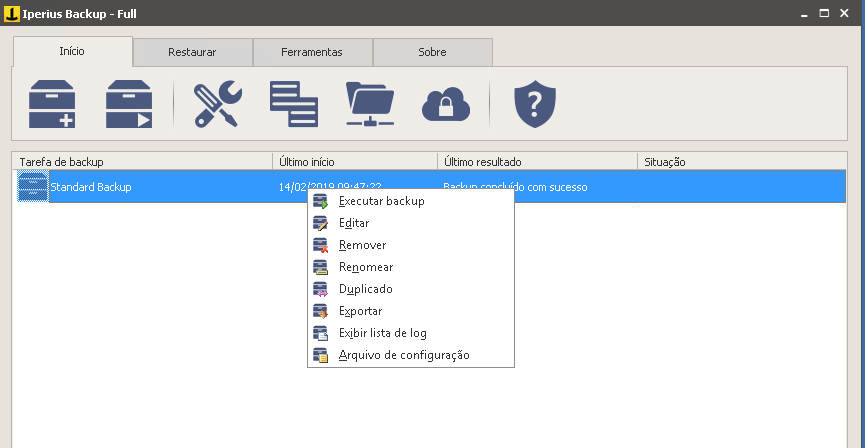Click the shield question mark help icon
Image resolution: width=865 pixels, height=448 pixels.
[x=535, y=104]
